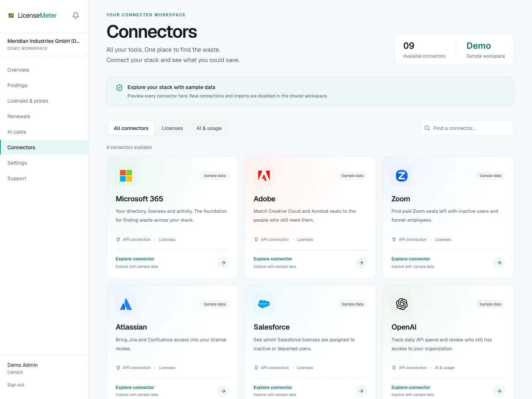
Task: Click Sample data badge on Adobe card
Action: point(352,176)
